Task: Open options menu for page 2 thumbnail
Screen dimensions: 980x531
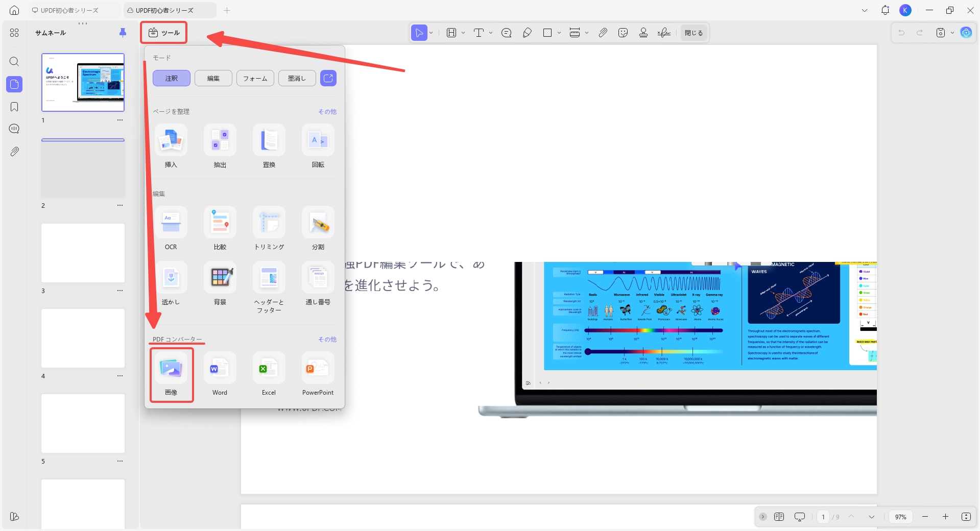Action: 120,205
